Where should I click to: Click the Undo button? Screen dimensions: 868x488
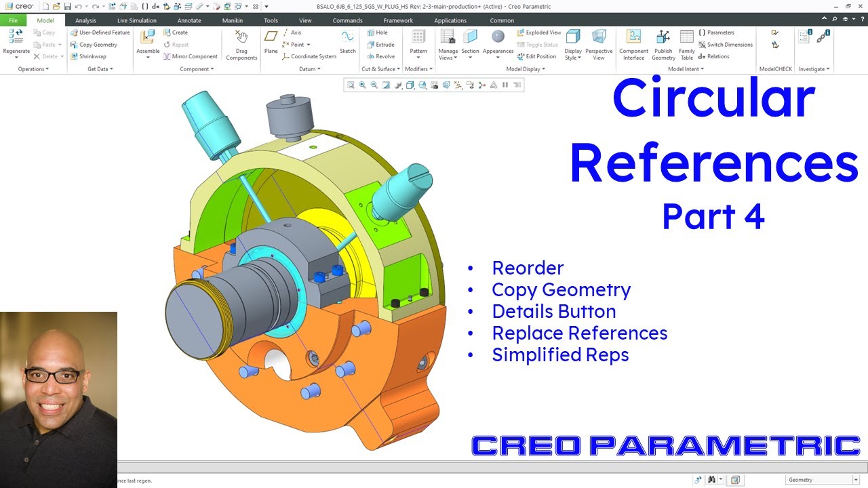click(x=79, y=6)
